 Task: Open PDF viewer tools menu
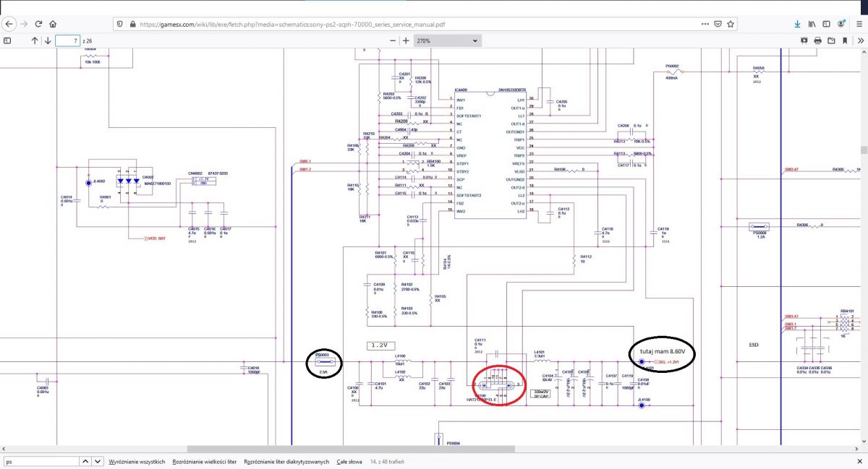[860, 41]
